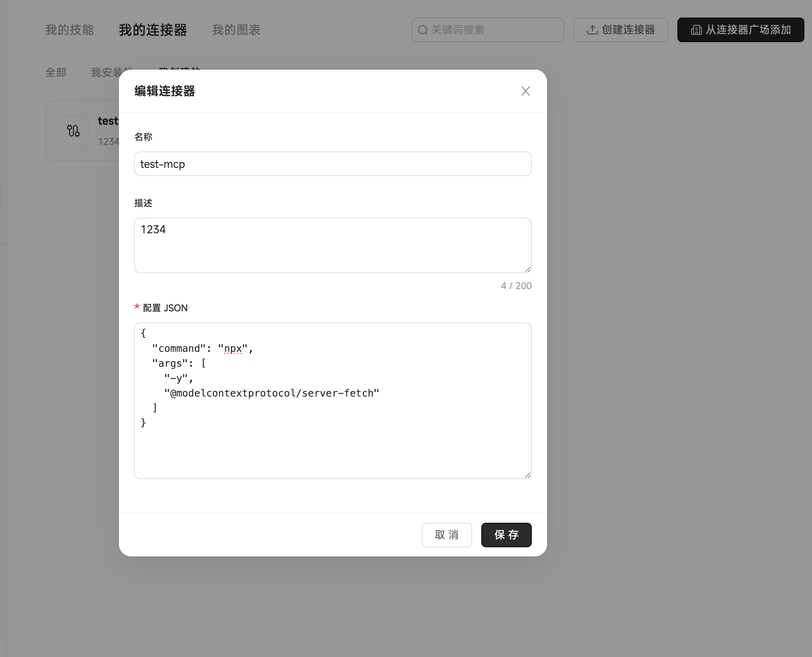Viewport: 812px width, 657px height.
Task: Click the "npx" value in JSON
Action: click(233, 348)
